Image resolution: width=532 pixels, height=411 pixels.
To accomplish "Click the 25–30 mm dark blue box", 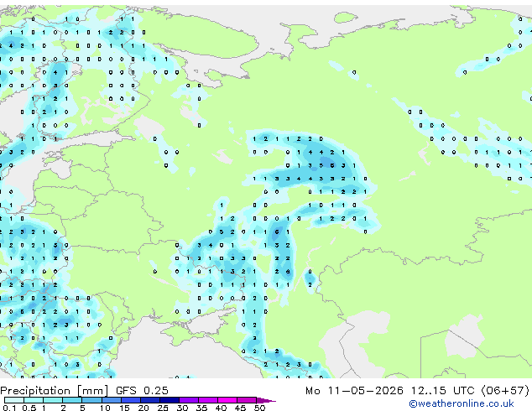I will tap(169, 400).
